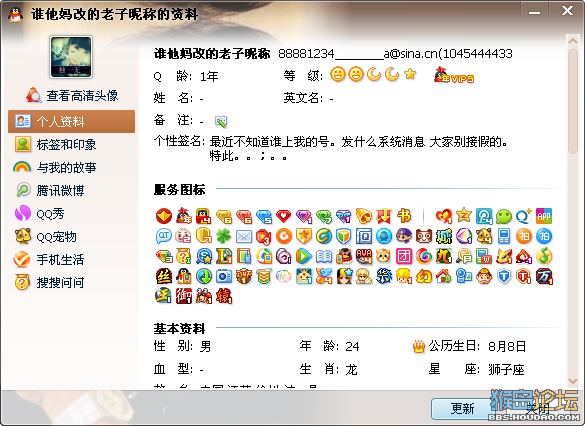Click the 辕 service icon

tap(224, 296)
